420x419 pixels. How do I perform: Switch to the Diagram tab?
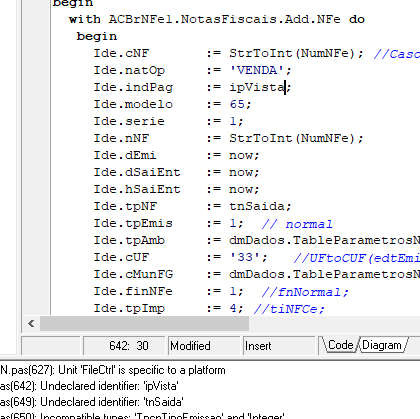(x=382, y=345)
